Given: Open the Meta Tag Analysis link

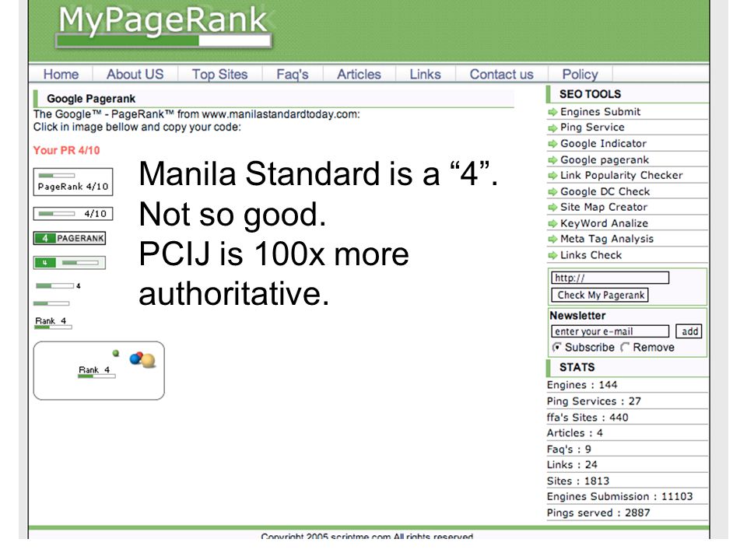Looking at the screenshot, I should [607, 239].
